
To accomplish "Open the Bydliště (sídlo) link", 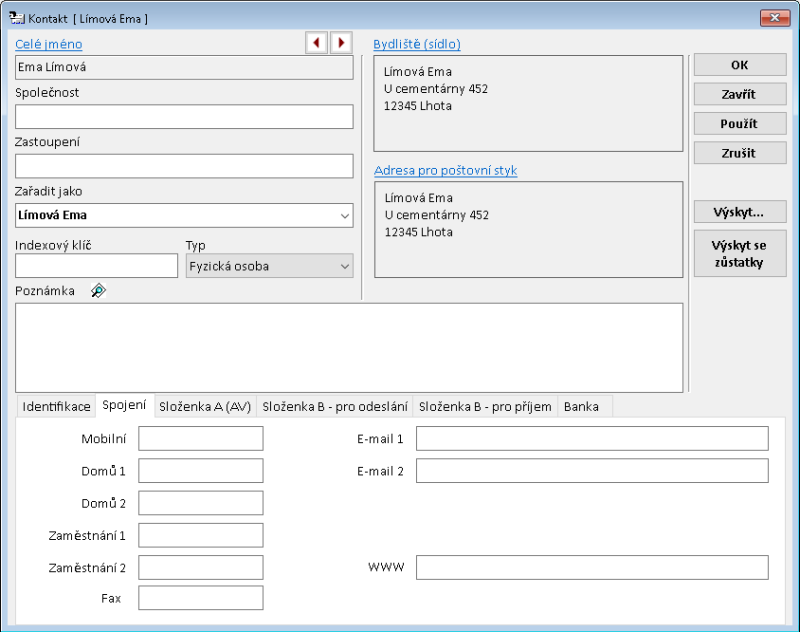I will pos(416,44).
